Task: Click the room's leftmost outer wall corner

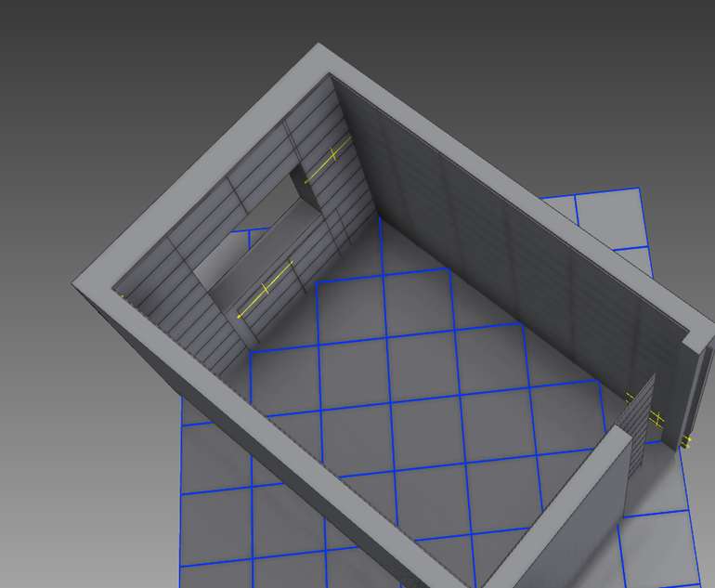Action: 74,282
